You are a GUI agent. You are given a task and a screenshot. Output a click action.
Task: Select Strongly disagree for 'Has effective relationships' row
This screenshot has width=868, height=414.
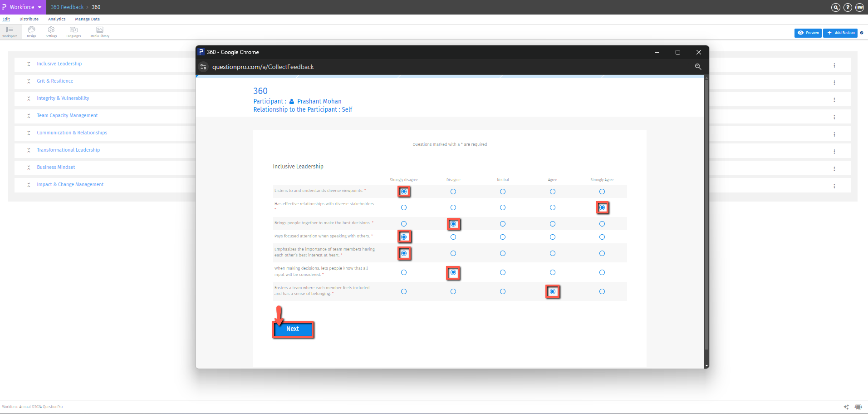pos(404,207)
